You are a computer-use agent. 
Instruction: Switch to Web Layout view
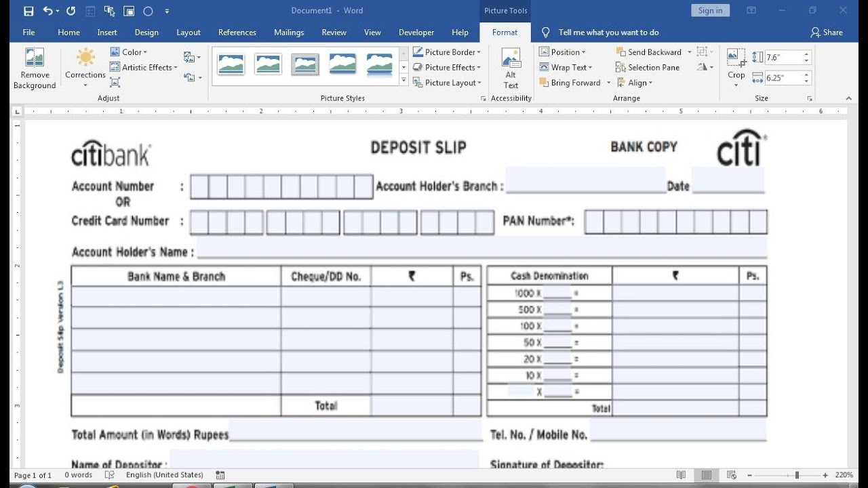[732, 475]
